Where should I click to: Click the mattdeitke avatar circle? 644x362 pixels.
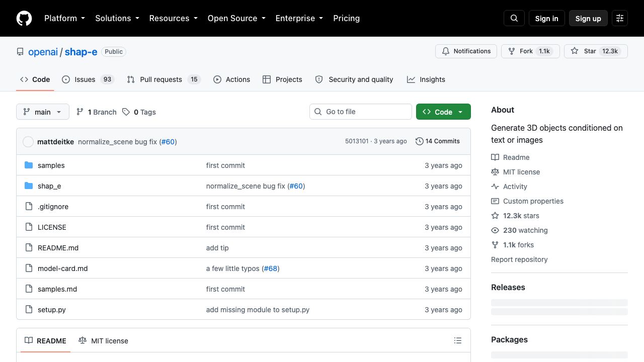(x=28, y=142)
